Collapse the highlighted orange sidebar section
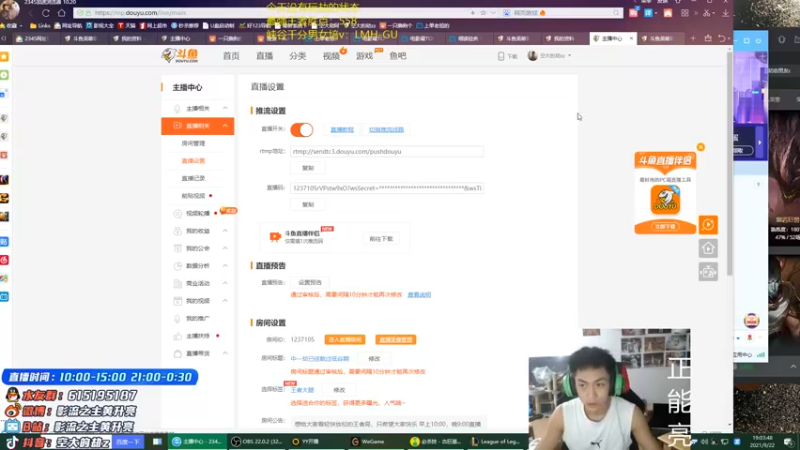This screenshot has width=800, height=450. (197, 126)
